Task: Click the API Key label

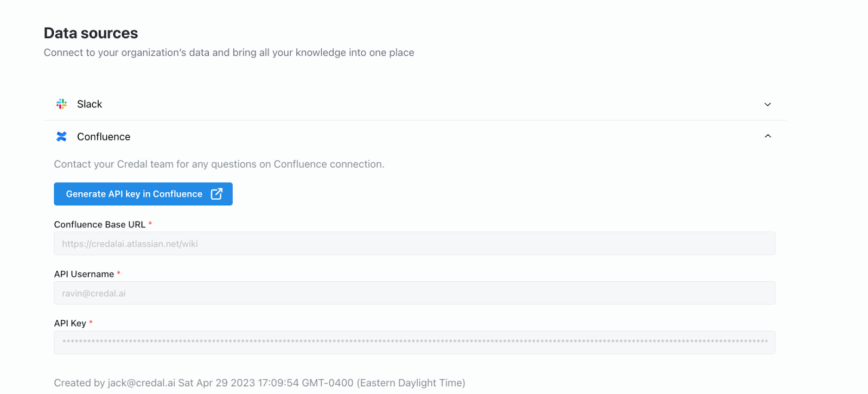Action: [70, 323]
